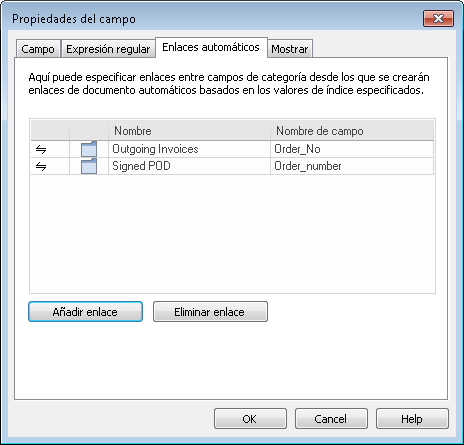Confirm with the OK button
Viewport: 464px width, 445px height.
pos(250,419)
